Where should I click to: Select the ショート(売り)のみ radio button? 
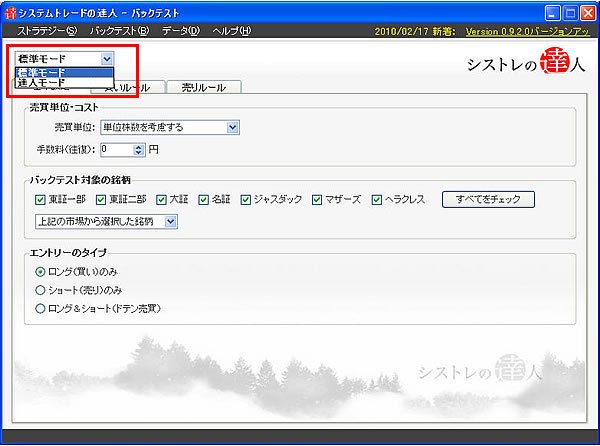coord(40,290)
